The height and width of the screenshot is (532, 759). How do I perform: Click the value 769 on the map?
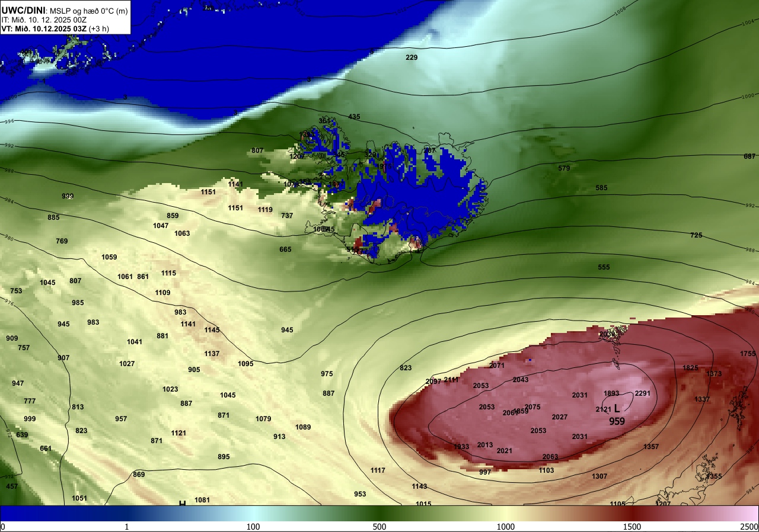click(62, 241)
